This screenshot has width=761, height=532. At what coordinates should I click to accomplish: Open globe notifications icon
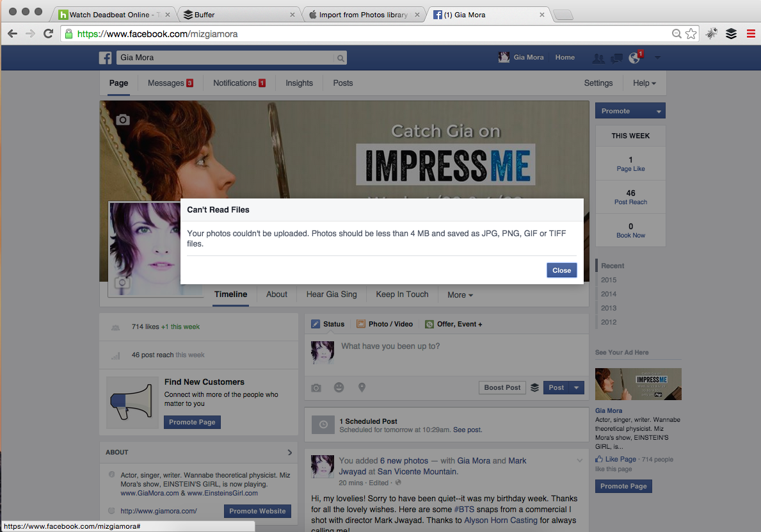pyautogui.click(x=634, y=58)
